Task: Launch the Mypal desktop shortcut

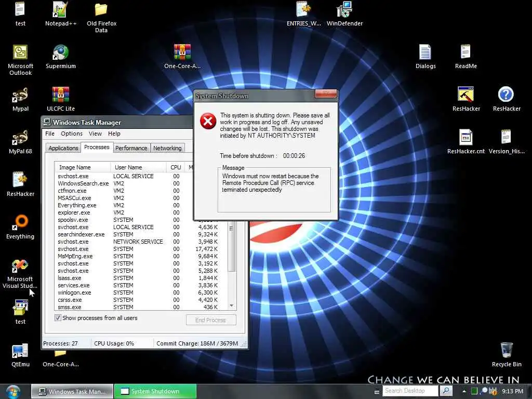Action: coord(20,99)
